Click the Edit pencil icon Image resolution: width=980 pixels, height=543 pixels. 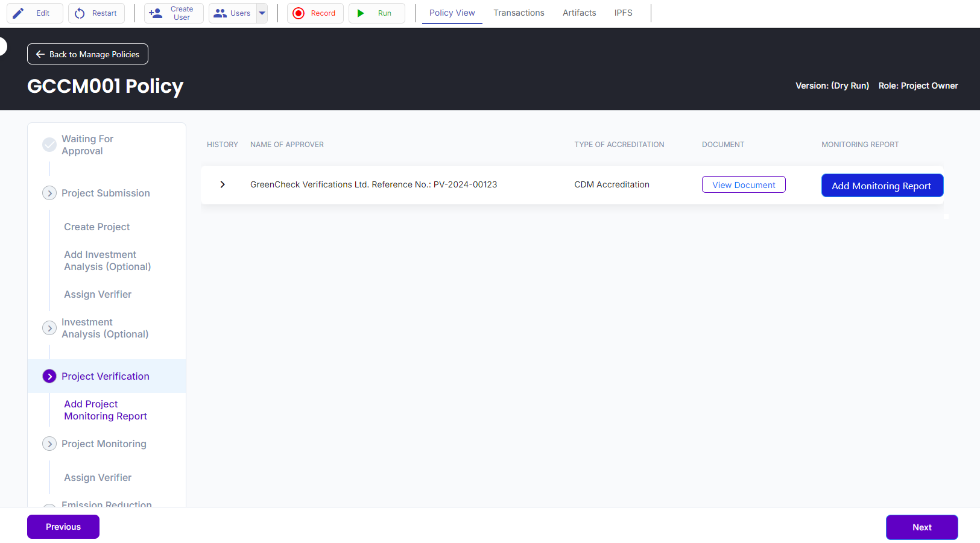[19, 13]
